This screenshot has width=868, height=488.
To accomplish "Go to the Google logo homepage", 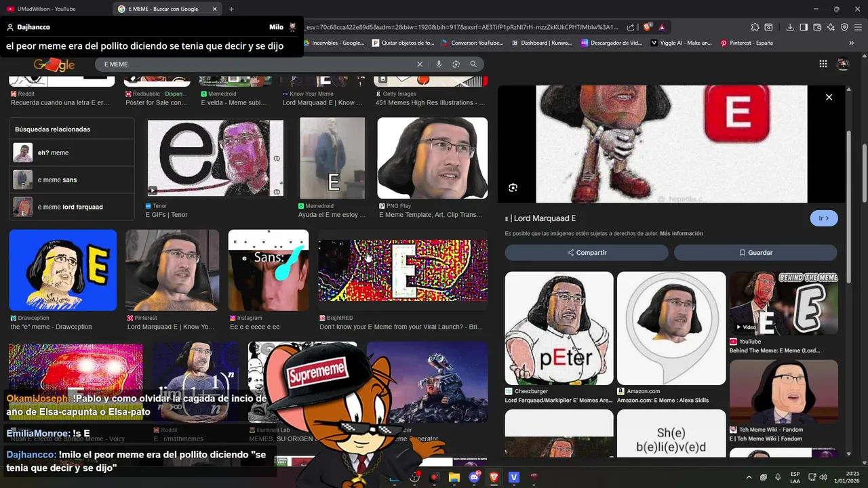I will tap(54, 64).
